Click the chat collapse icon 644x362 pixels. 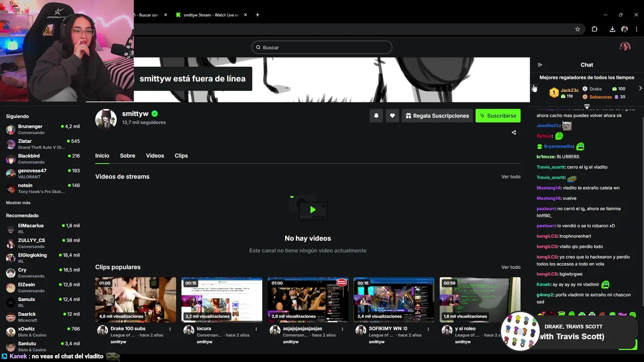(x=540, y=65)
